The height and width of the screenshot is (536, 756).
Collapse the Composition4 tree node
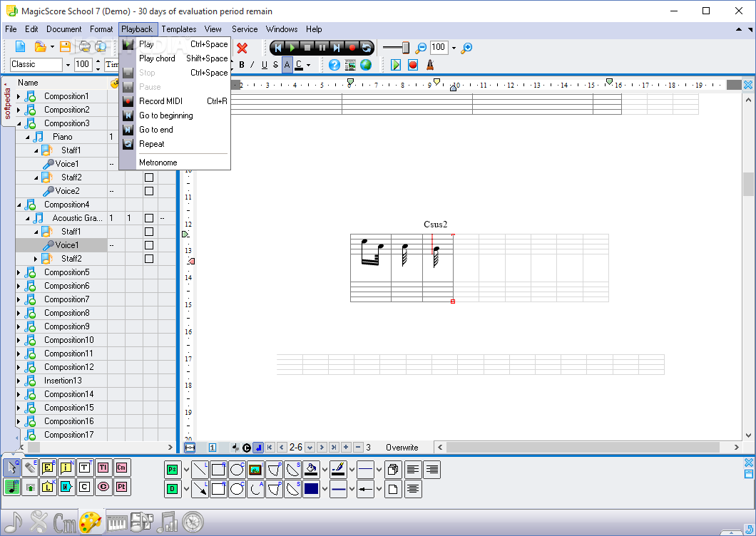click(x=19, y=205)
